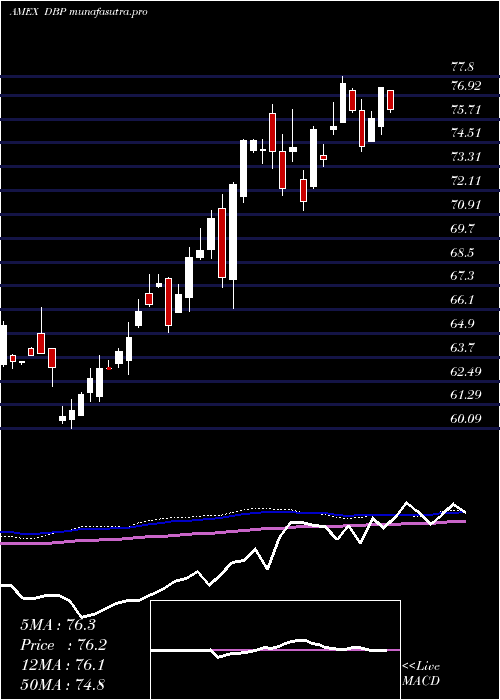Select the 68.5 price axis label
Image resolution: width=500 pixels, height=700 pixels.
pyautogui.click(x=463, y=252)
